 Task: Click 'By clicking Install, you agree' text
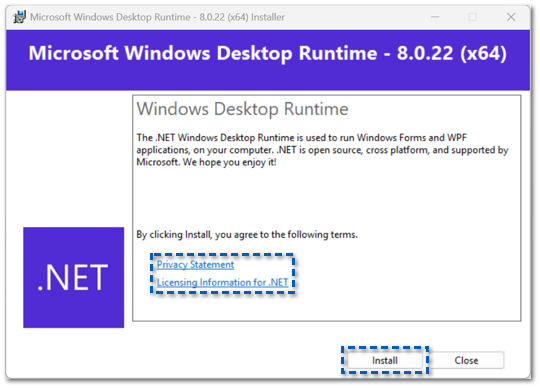[247, 234]
